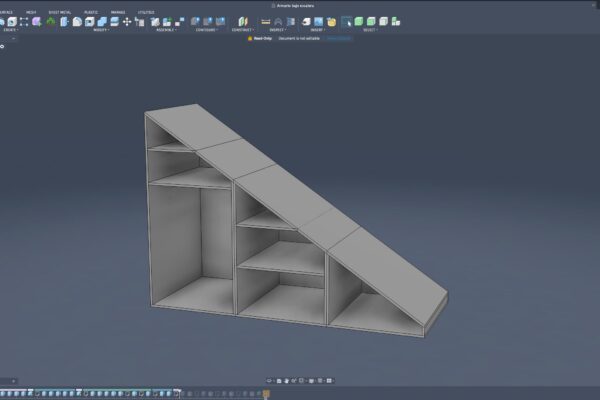Click the Insert Derive icon in Insert group
600x400 pixels.
[306, 22]
